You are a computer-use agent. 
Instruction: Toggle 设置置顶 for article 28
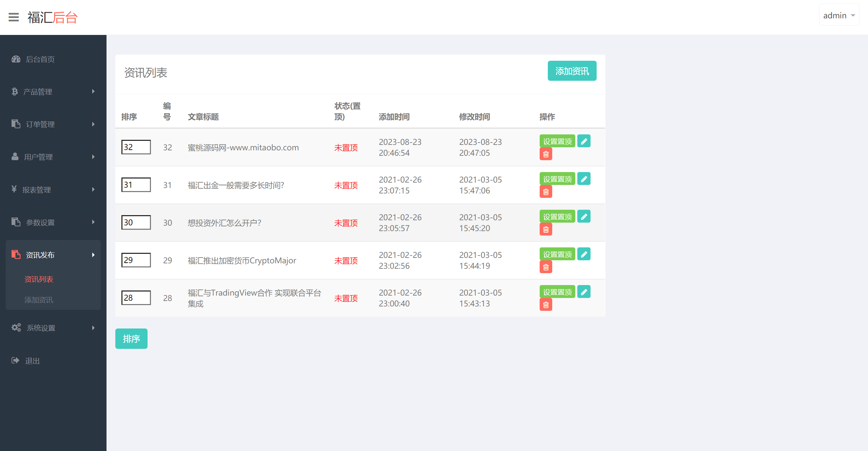tap(557, 292)
